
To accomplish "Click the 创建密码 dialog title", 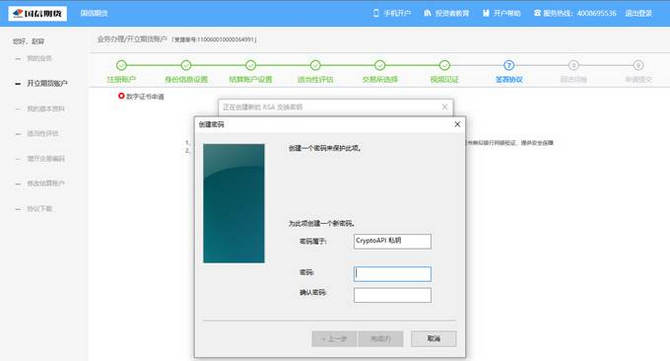I will [x=211, y=124].
